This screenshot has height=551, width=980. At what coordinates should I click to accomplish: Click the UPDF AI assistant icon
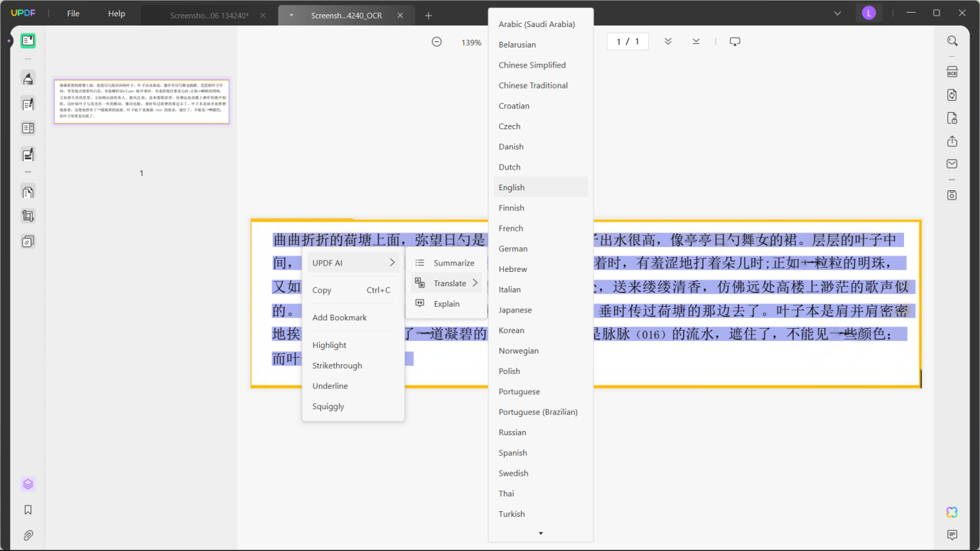[x=952, y=512]
